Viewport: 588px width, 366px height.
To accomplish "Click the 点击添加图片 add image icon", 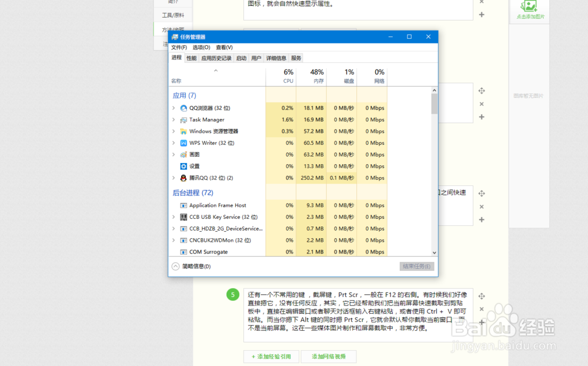I will [x=528, y=8].
